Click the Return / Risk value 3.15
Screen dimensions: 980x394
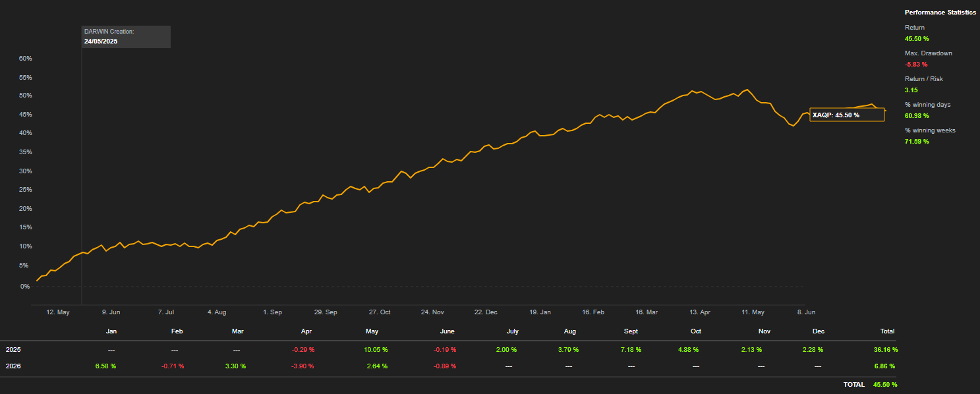(x=911, y=90)
